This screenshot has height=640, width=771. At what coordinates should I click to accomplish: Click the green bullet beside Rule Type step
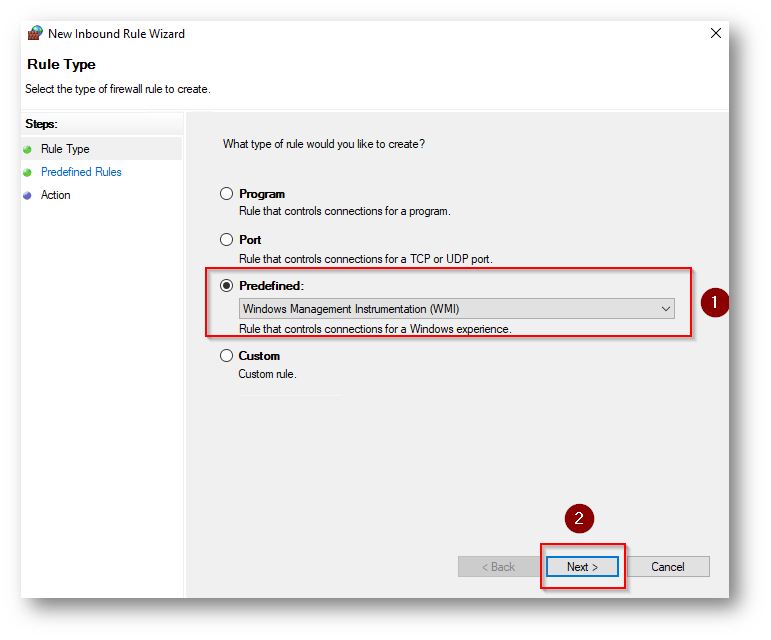28,149
